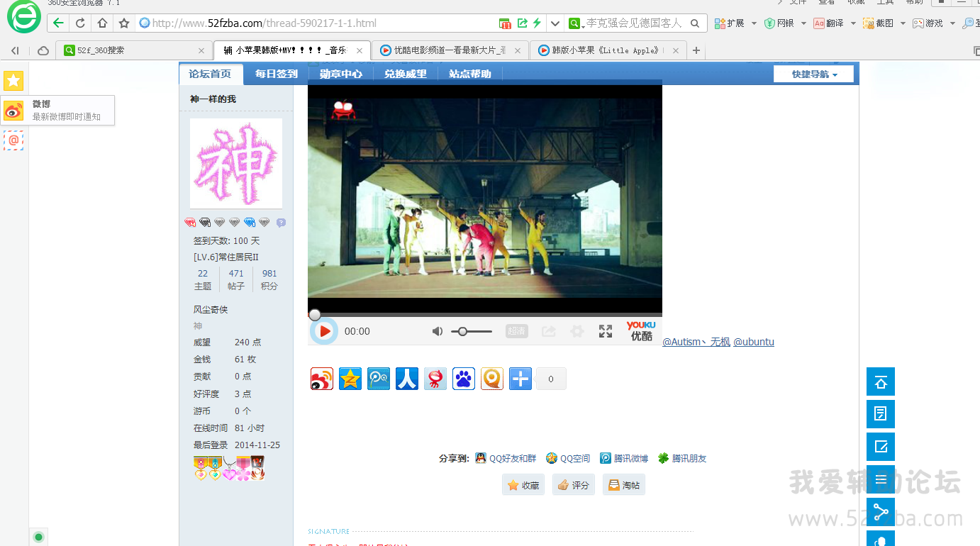Share to Tencent Weibo icon below video
980x546 pixels.
tap(379, 379)
